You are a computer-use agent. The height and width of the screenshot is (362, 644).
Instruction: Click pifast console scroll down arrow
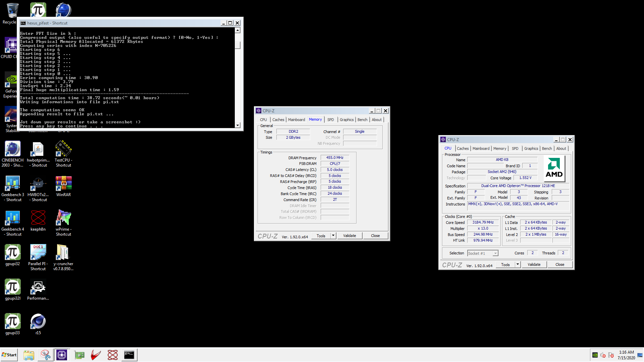[237, 125]
